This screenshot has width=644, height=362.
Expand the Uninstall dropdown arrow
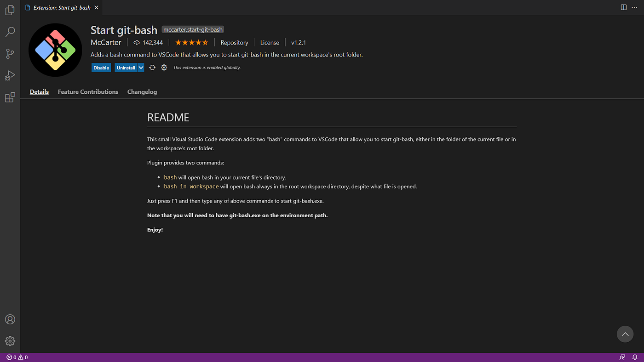(141, 68)
